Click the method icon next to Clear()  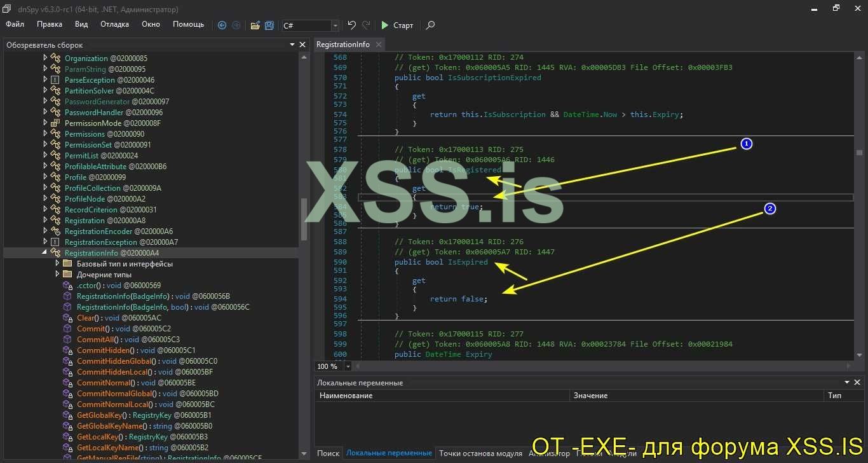click(67, 318)
